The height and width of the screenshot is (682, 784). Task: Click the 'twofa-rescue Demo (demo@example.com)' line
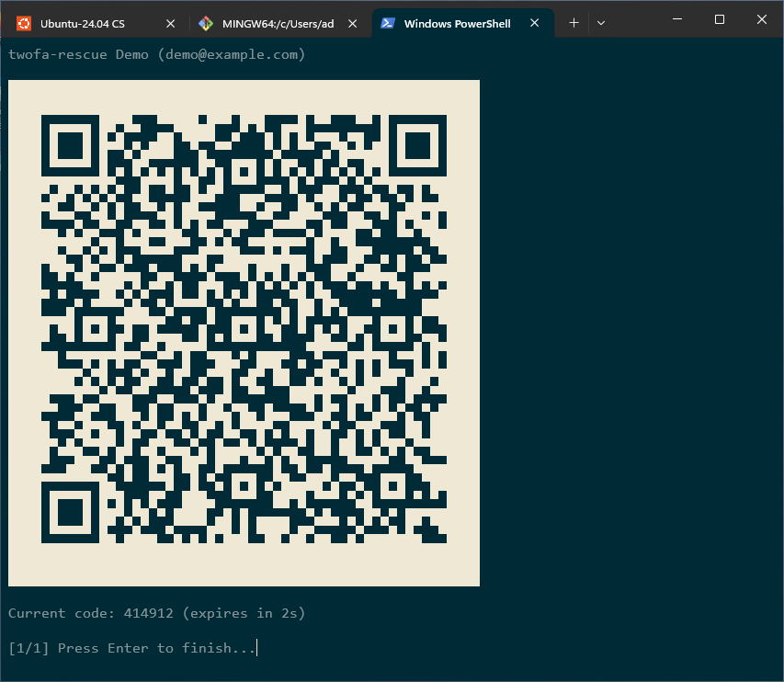coord(156,54)
